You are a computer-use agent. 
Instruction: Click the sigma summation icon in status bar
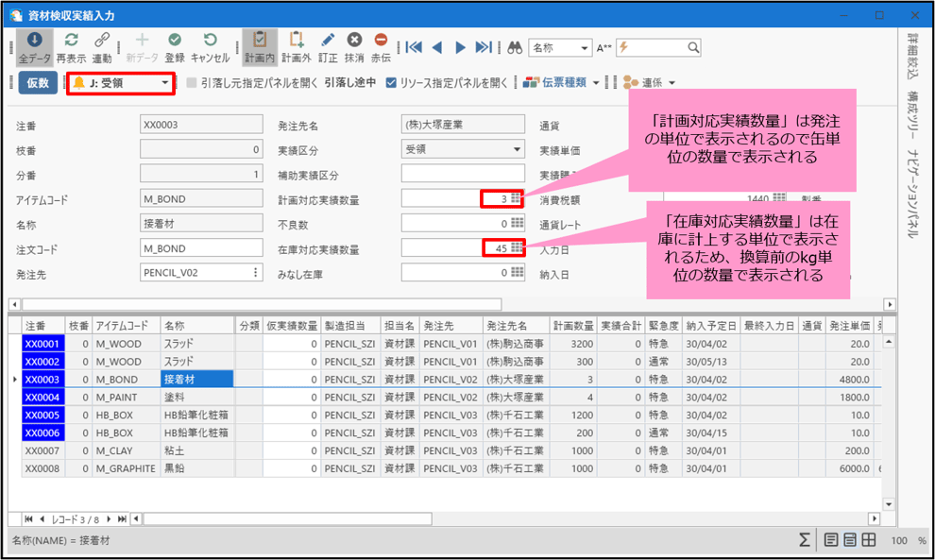pyautogui.click(x=804, y=540)
